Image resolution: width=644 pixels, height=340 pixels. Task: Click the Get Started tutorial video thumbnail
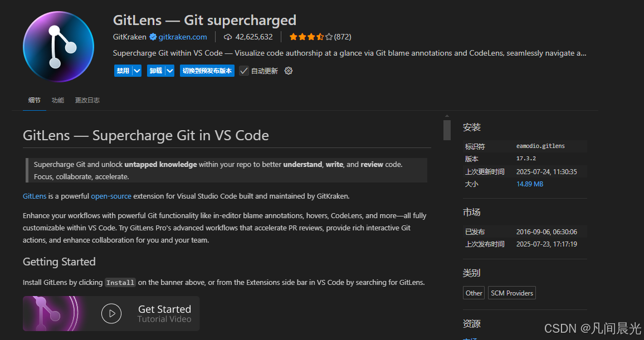[x=111, y=313]
